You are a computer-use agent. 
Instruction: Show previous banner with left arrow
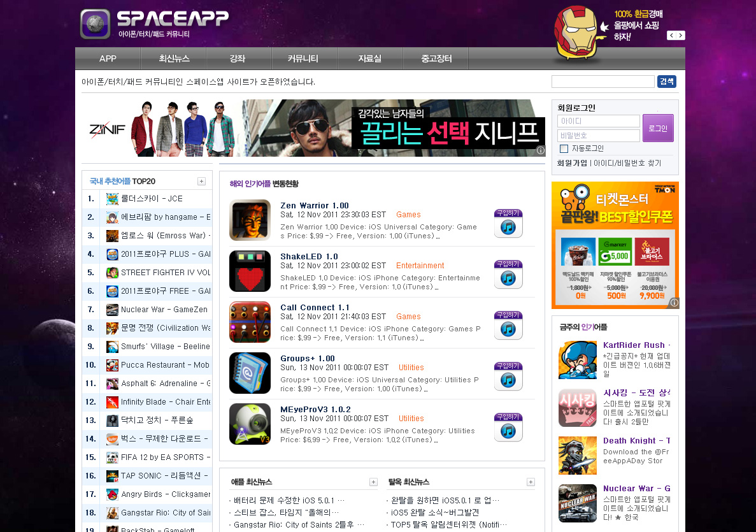point(672,35)
